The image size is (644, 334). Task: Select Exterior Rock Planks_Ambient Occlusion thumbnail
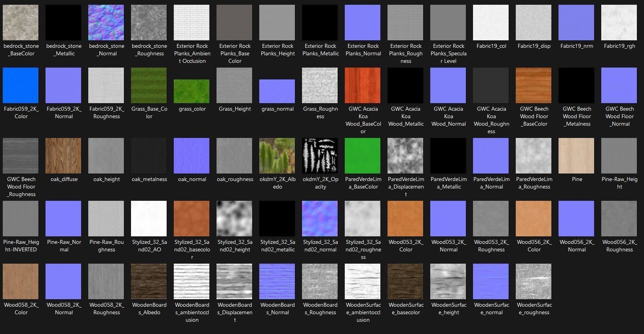(192, 23)
